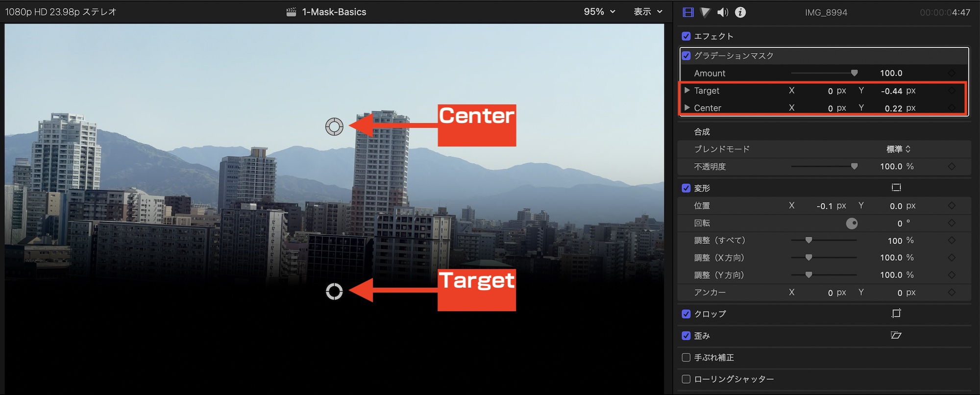Expand the Center parameter disclosure triangle
980x395 pixels.
pos(687,108)
